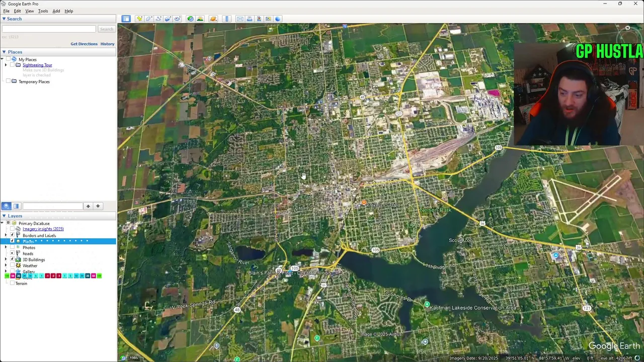Click the Search button
644x362 pixels.
point(106,29)
